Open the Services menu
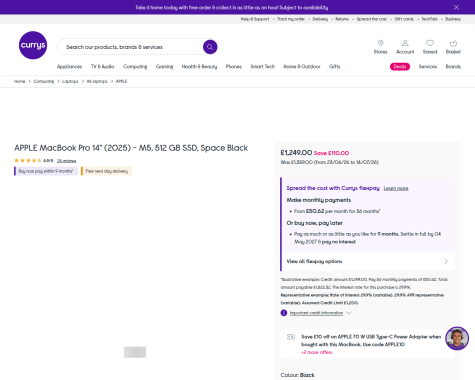This screenshot has height=380, width=475. [x=428, y=67]
